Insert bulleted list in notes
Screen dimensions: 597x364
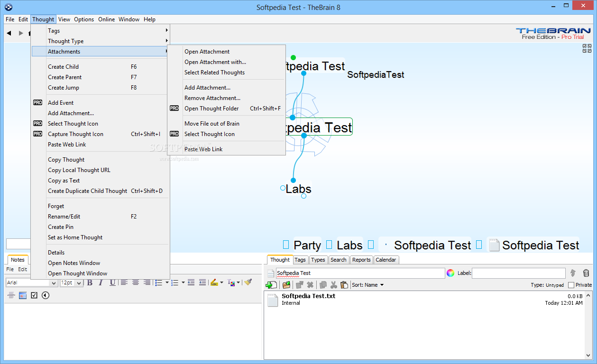(x=159, y=282)
